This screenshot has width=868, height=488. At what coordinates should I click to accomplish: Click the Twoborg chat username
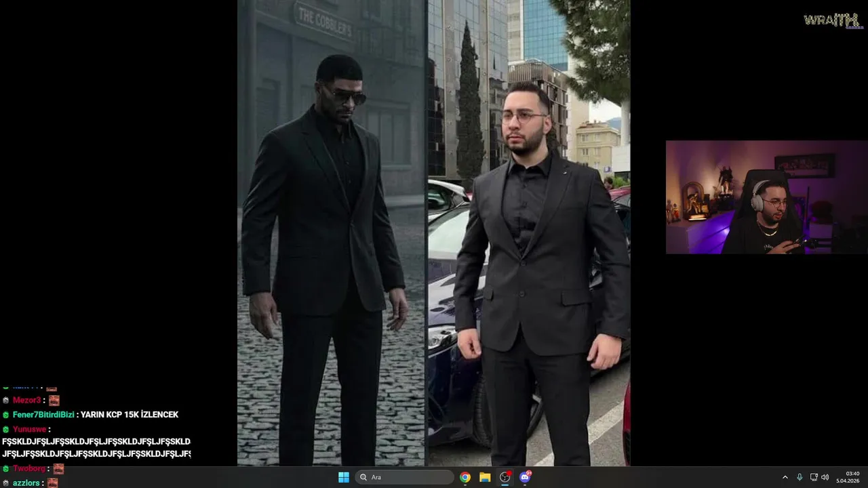(x=29, y=468)
